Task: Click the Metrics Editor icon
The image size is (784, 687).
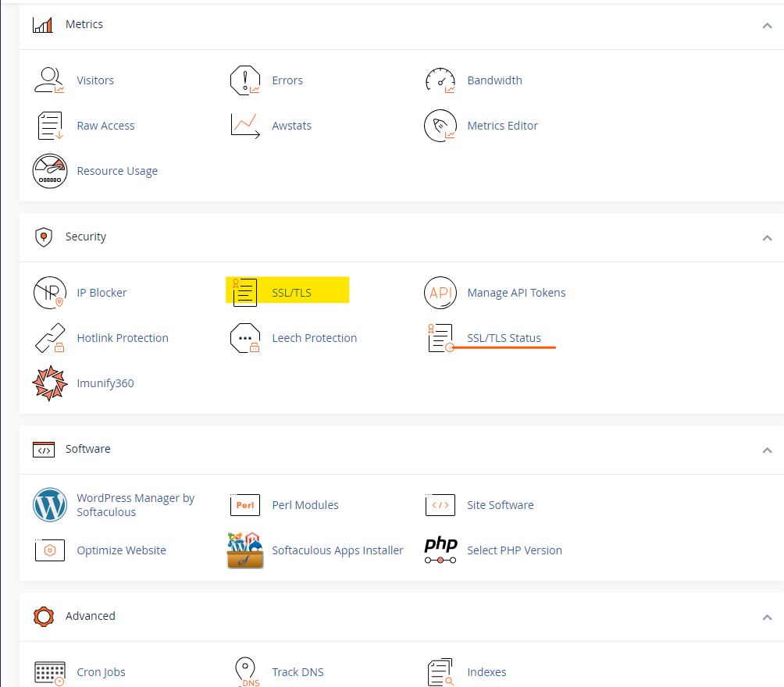Action: [440, 126]
